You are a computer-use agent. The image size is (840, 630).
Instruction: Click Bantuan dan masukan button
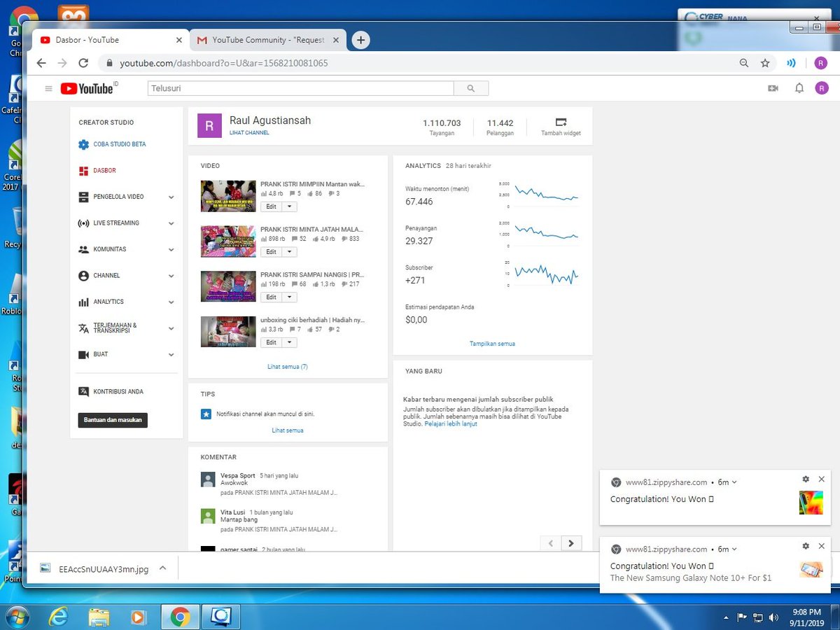113,420
